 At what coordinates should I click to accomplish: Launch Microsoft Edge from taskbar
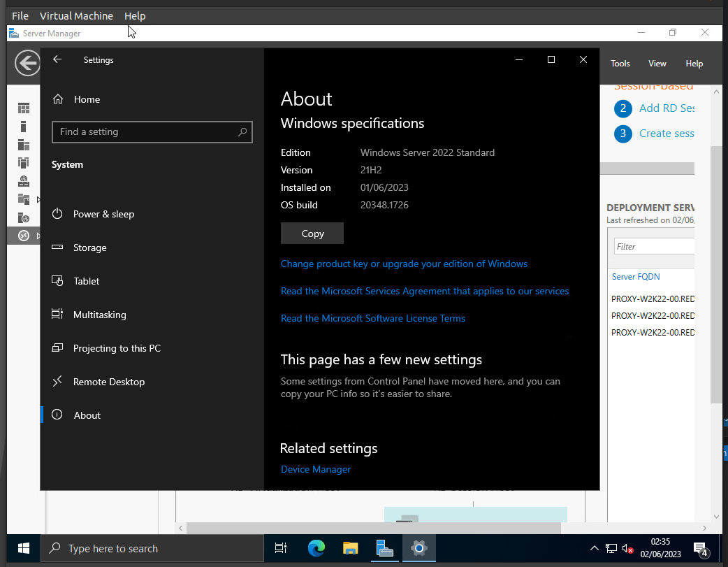tap(316, 549)
